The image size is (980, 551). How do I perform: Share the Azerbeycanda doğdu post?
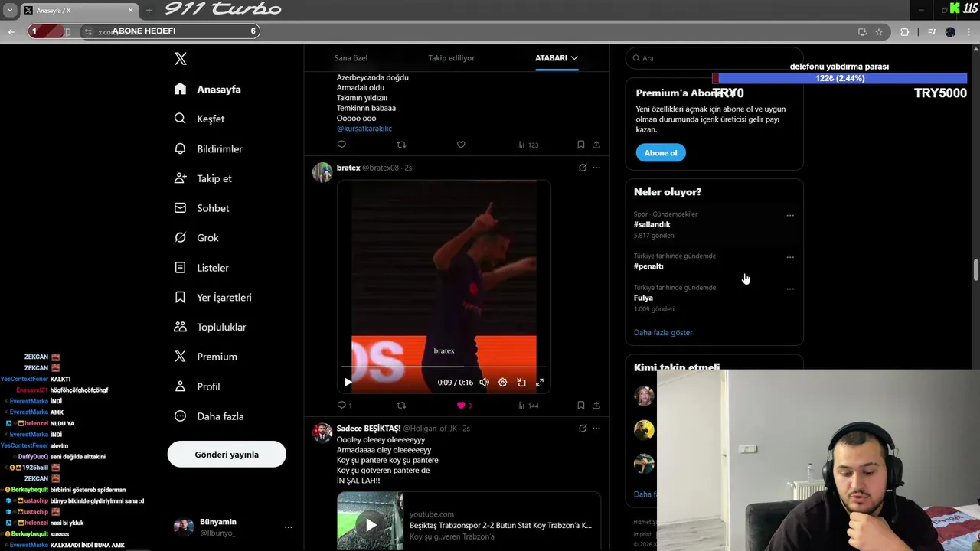click(x=596, y=145)
